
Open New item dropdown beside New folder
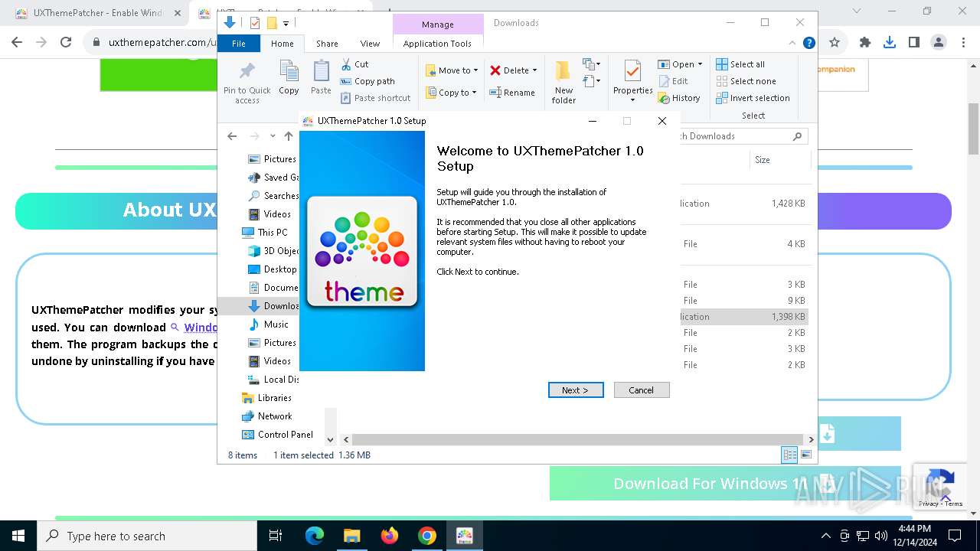pyautogui.click(x=590, y=64)
